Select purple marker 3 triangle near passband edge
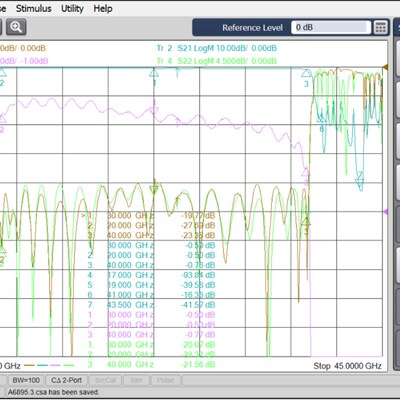 (x=305, y=172)
